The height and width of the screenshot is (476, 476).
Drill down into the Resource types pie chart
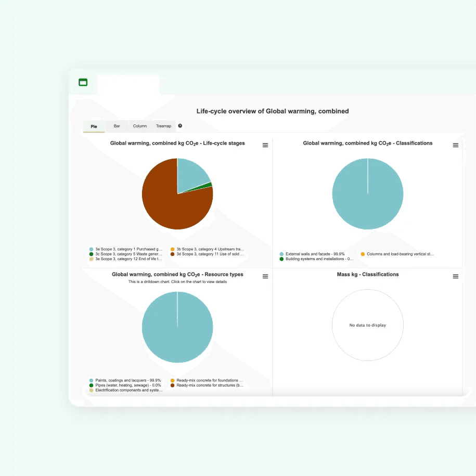[x=177, y=327]
